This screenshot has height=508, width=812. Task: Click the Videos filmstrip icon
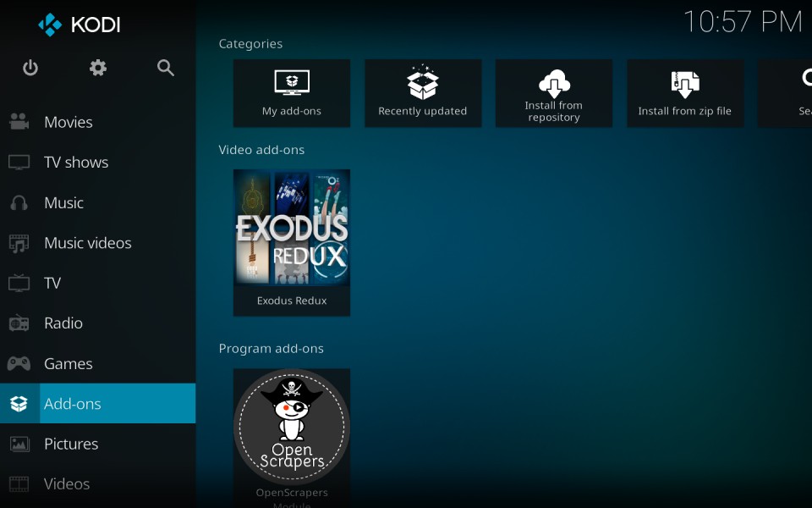(19, 484)
